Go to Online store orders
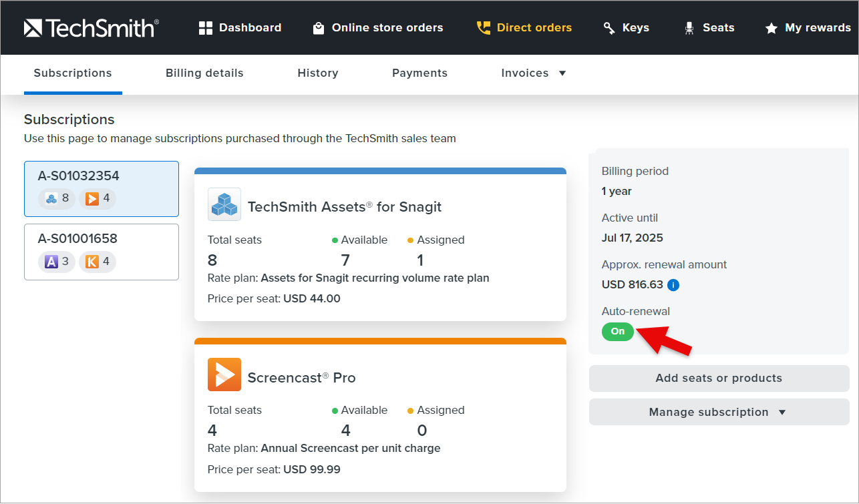 [378, 28]
